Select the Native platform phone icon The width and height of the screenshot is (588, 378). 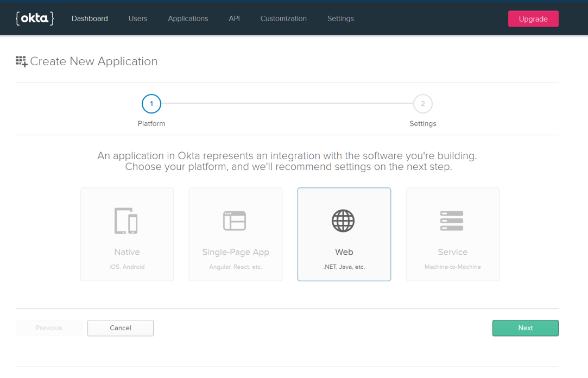pyautogui.click(x=127, y=220)
